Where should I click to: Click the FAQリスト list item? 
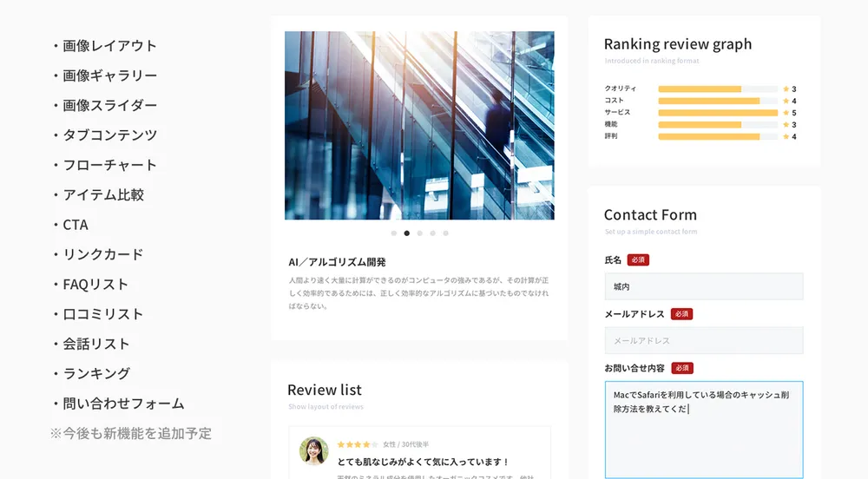91,285
